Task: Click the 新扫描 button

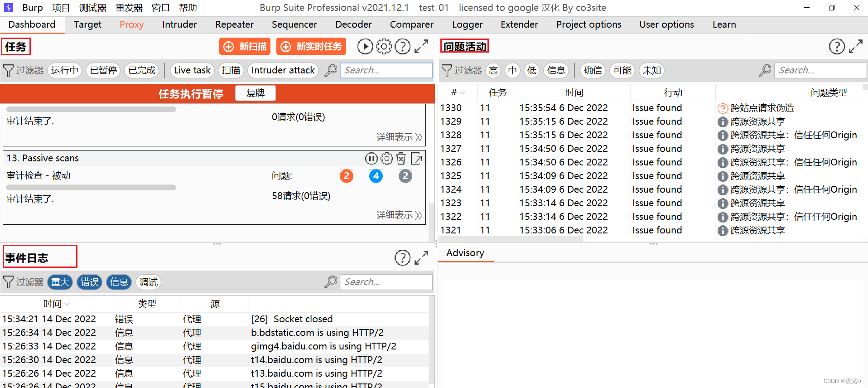Action: (245, 46)
